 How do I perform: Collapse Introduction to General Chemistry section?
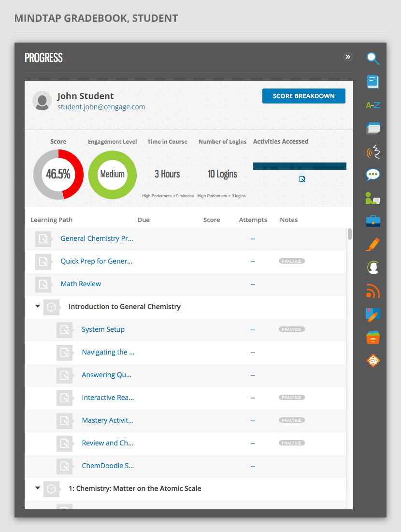(38, 306)
